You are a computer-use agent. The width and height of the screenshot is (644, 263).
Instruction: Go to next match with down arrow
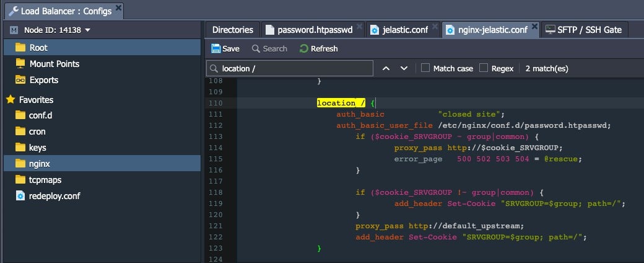(404, 68)
